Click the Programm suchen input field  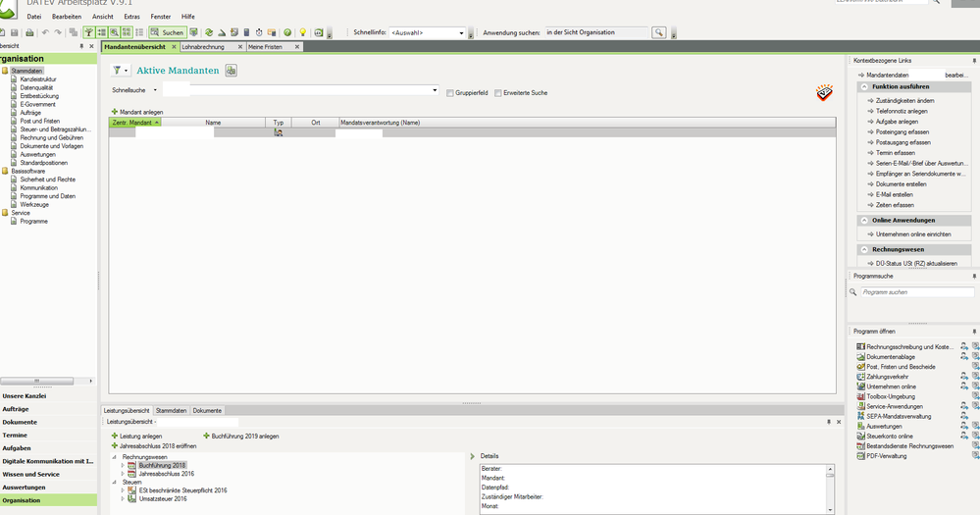(917, 292)
